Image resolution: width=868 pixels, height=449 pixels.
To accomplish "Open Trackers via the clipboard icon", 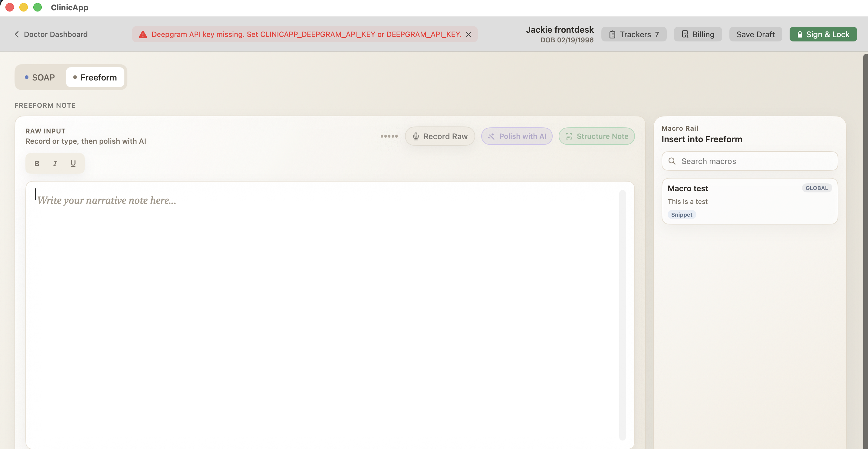I will click(612, 34).
